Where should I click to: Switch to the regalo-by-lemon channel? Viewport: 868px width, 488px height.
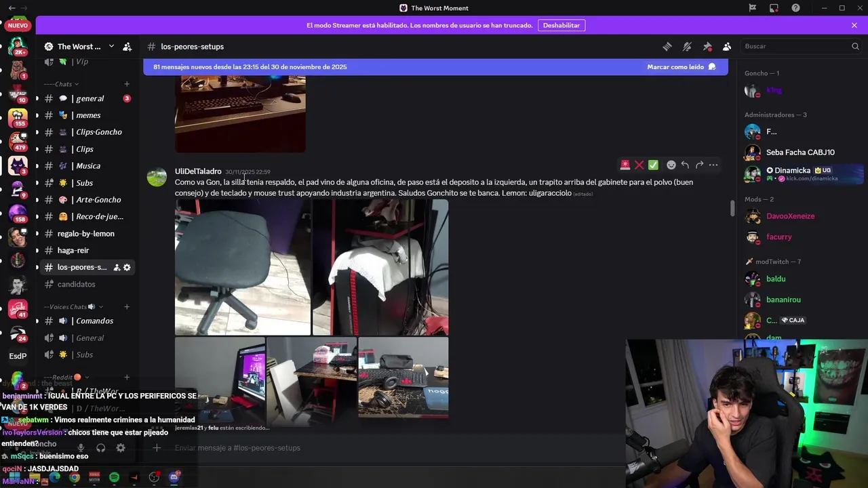[87, 234]
